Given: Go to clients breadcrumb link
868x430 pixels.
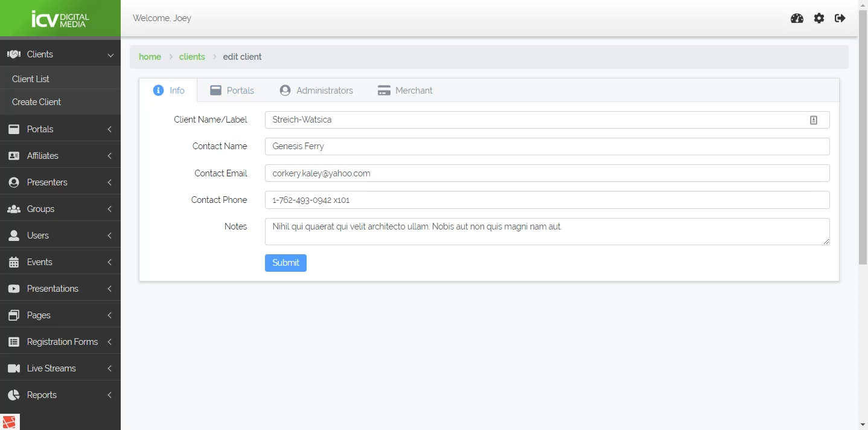Looking at the screenshot, I should (192, 57).
